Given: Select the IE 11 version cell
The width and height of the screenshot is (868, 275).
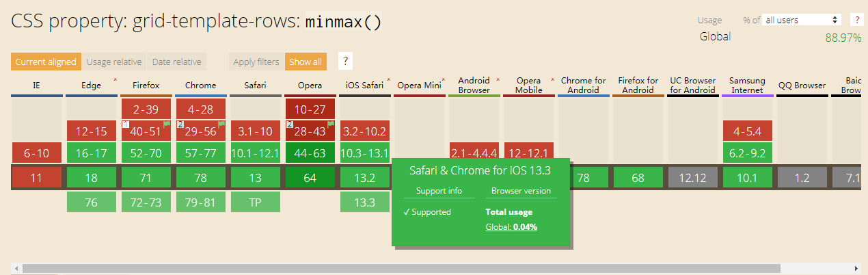Looking at the screenshot, I should pyautogui.click(x=36, y=178).
